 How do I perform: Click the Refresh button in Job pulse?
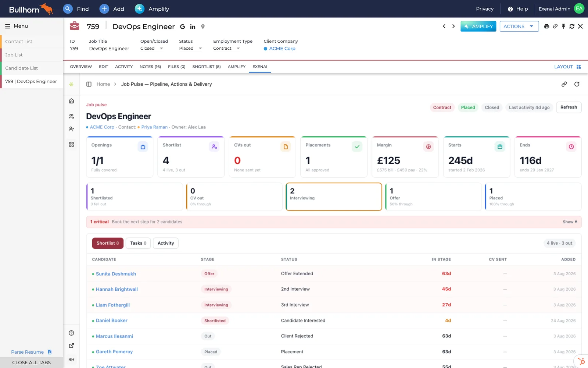[569, 107]
